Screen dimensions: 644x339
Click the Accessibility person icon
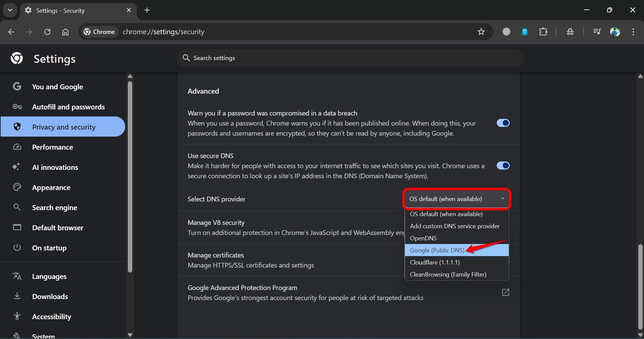[17, 316]
